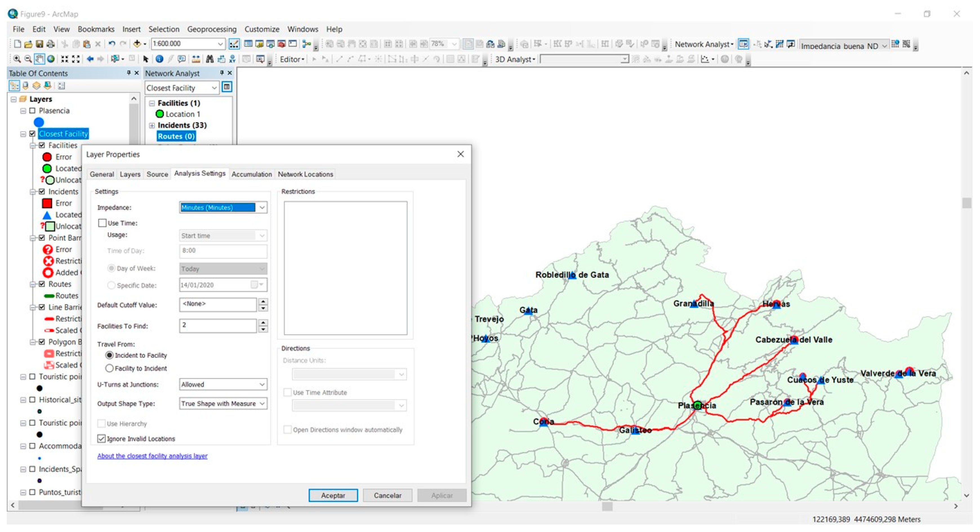980x532 pixels.
Task: Open the Editor Toolbar icon
Action: (234, 44)
